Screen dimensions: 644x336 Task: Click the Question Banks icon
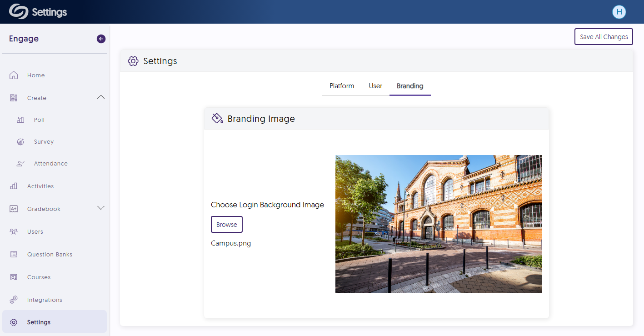pyautogui.click(x=14, y=255)
